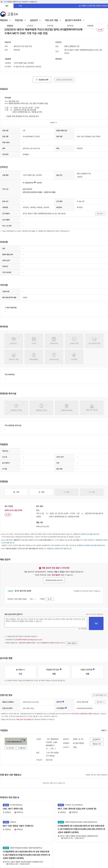Viewport: 108px width, 868px height.
Task: Click the 교육비 지원 welfare icon
Action: coord(74,341)
